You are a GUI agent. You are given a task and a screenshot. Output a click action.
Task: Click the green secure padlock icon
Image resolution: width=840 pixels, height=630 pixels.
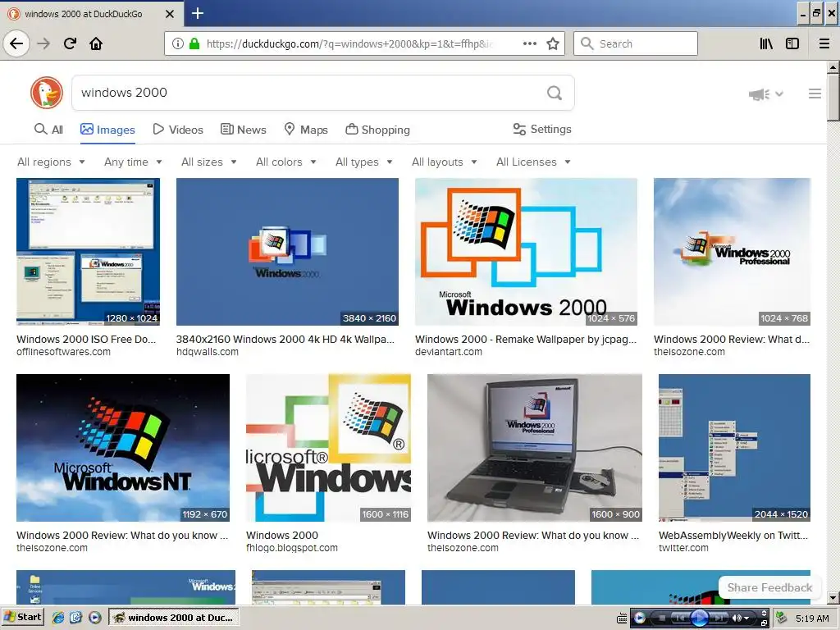194,43
